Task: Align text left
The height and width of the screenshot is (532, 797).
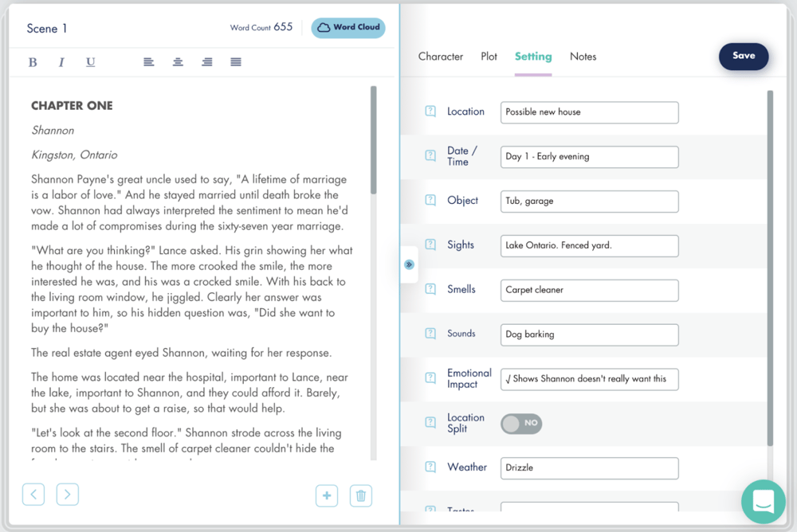Action: click(148, 62)
